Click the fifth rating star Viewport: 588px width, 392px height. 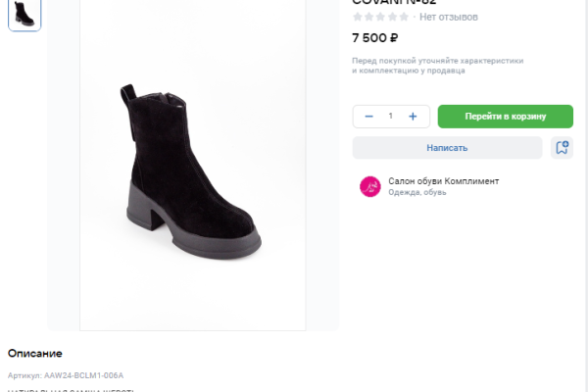pos(405,17)
